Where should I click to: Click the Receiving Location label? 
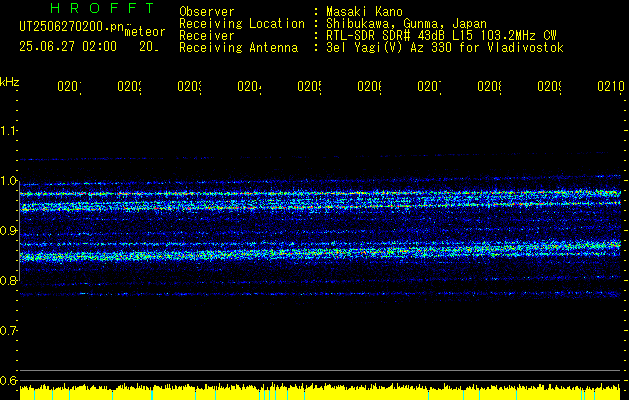point(242,24)
